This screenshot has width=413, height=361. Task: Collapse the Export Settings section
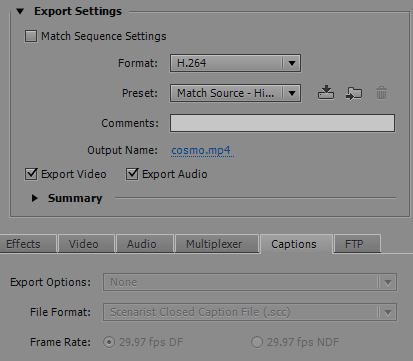point(20,11)
